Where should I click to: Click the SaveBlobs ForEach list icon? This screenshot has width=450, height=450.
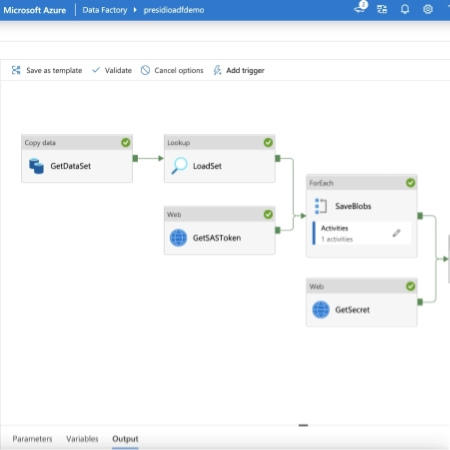321,206
